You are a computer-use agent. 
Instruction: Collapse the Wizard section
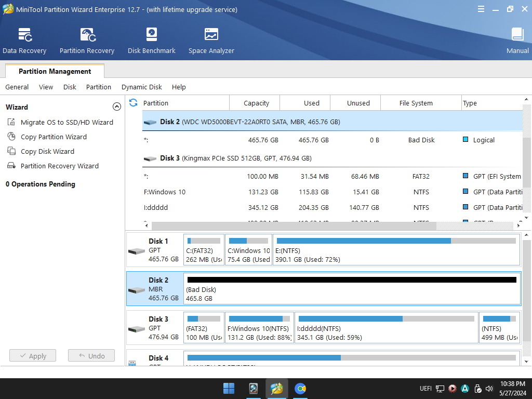coord(117,107)
